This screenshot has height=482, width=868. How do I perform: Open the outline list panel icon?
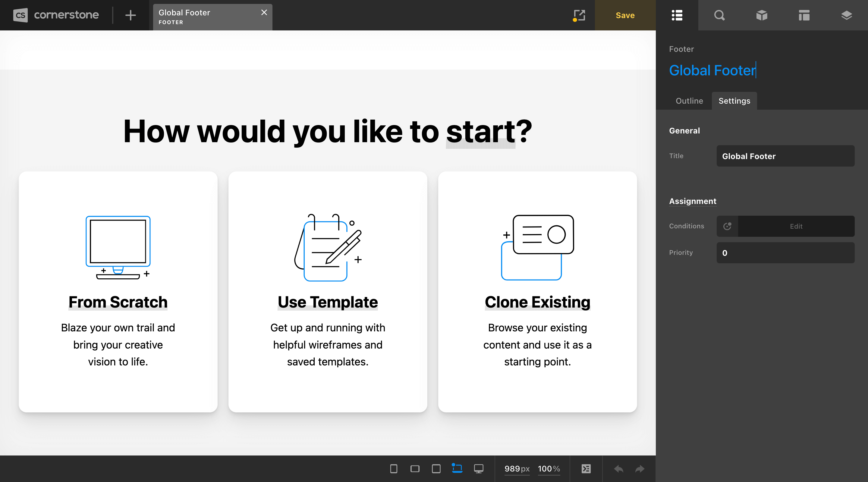click(x=677, y=15)
